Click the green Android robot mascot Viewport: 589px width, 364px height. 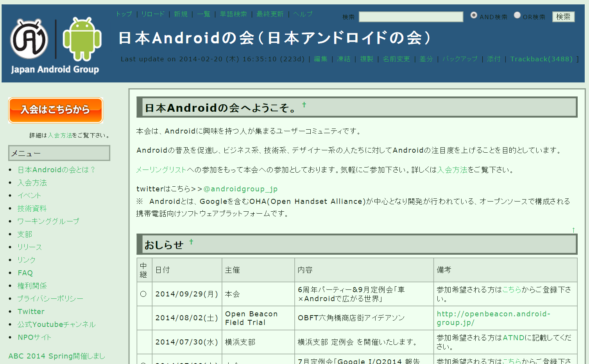82,39
